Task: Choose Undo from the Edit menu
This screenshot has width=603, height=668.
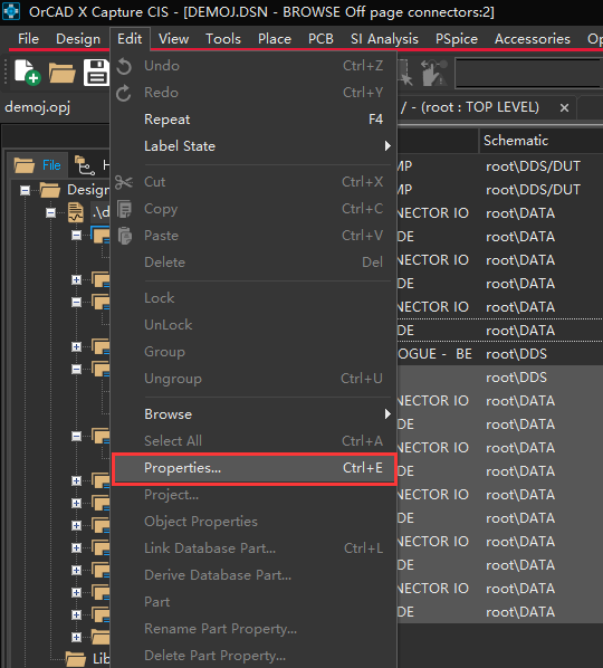Action: 254,66
